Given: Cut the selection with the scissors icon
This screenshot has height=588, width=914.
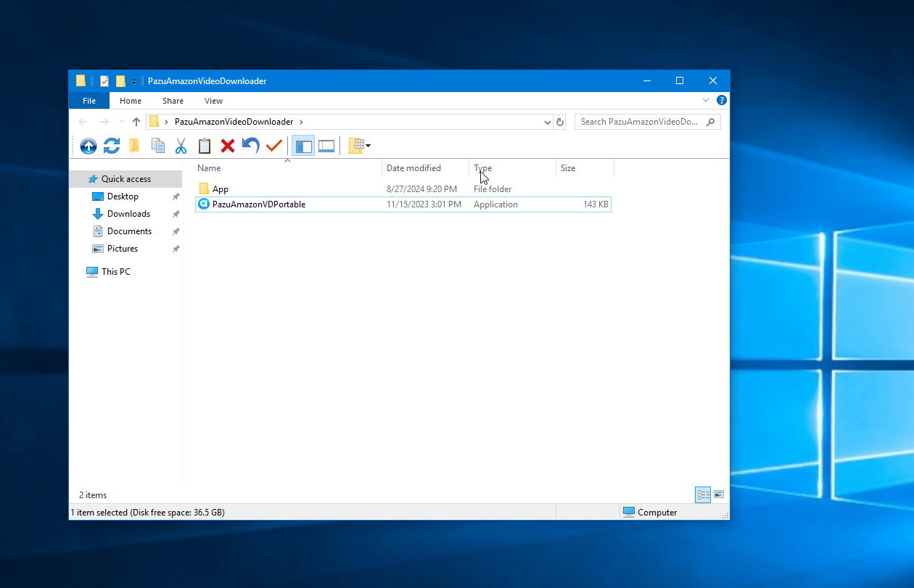Looking at the screenshot, I should (181, 146).
